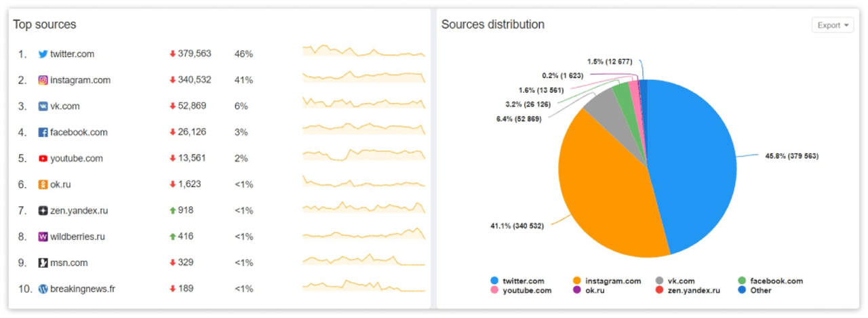Click the twitter.com sparkline trend chart
Viewport: 868px width, 318px height.
(x=363, y=52)
